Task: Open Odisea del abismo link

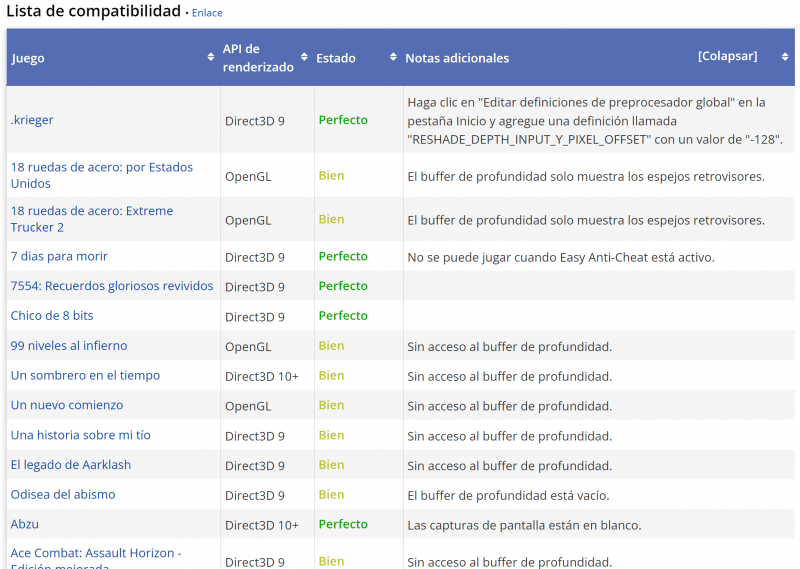Action: [x=63, y=495]
